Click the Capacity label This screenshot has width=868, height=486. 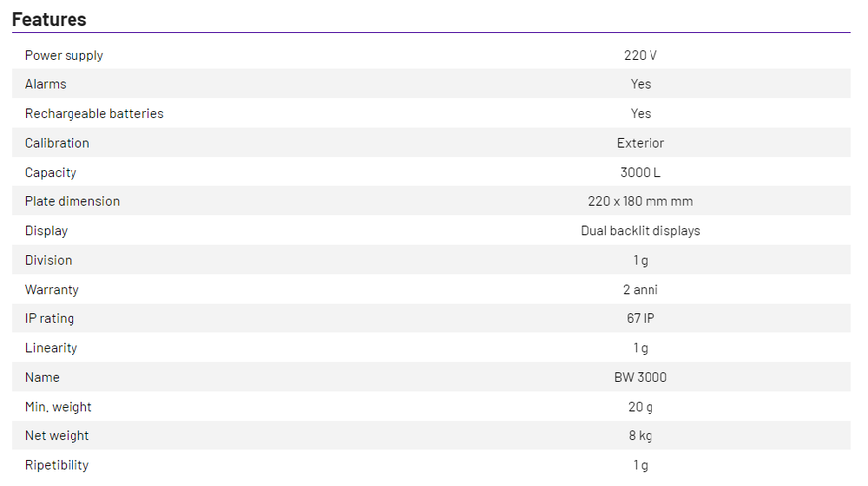pyautogui.click(x=51, y=173)
